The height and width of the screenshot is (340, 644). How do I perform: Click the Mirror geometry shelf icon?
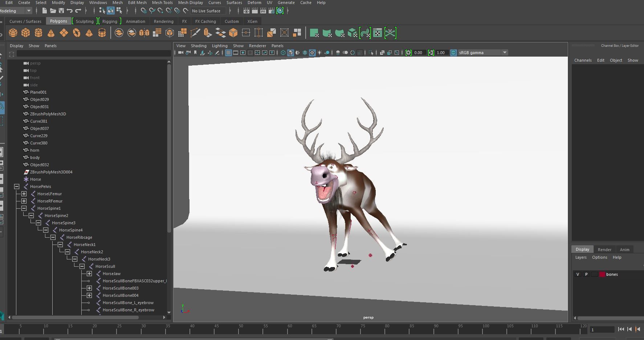pyautogui.click(x=144, y=33)
